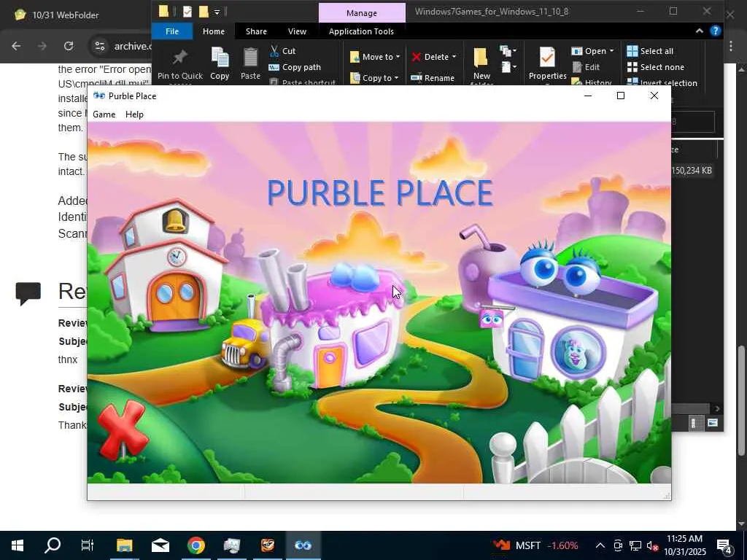This screenshot has width=747, height=560.
Task: Click the Explorer horizontal scrollbar right arrow
Action: click(718, 408)
